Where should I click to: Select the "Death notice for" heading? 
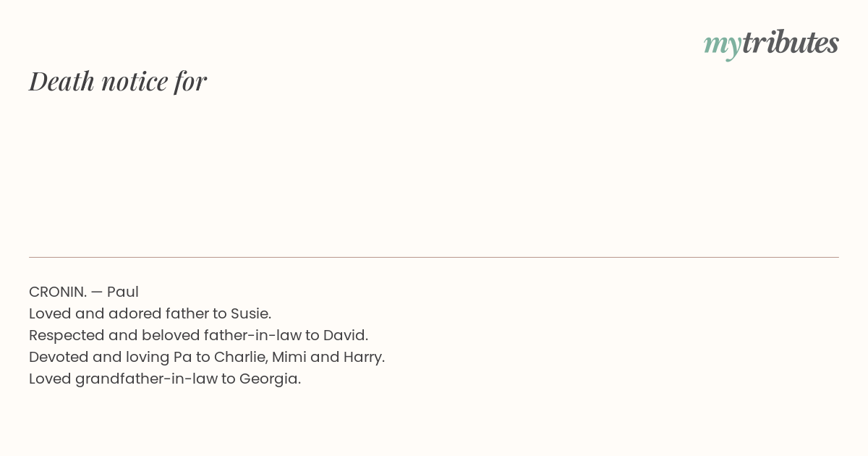click(x=118, y=81)
